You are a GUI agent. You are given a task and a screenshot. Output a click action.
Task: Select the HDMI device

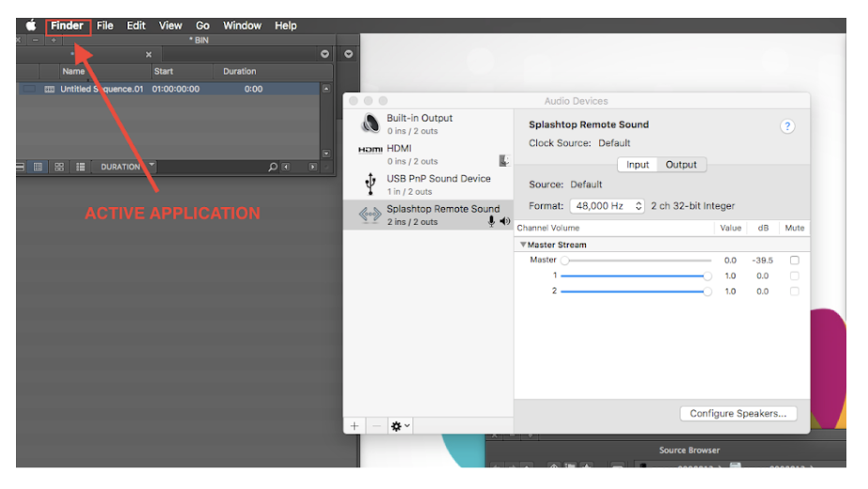(x=428, y=155)
